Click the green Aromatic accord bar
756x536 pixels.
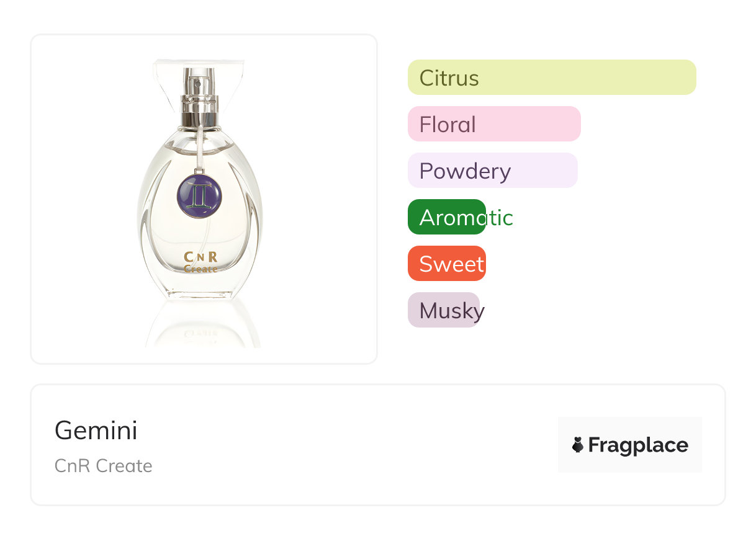(447, 217)
